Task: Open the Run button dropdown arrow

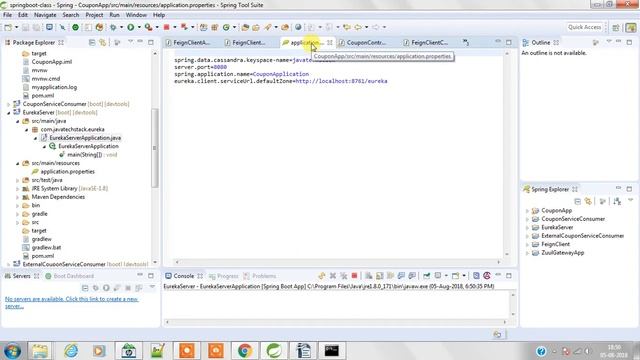Action: [139, 27]
